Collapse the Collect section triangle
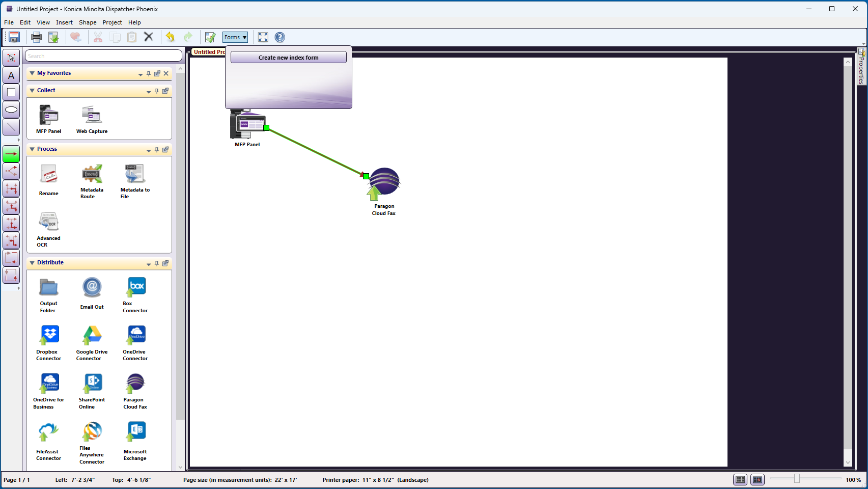 pyautogui.click(x=32, y=91)
